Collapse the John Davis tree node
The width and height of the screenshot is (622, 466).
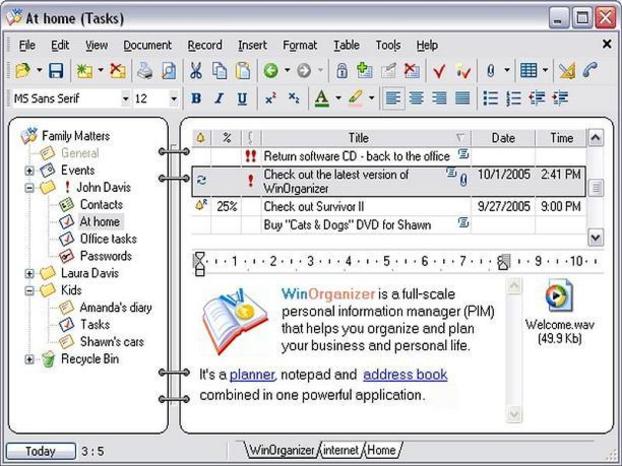(29, 188)
